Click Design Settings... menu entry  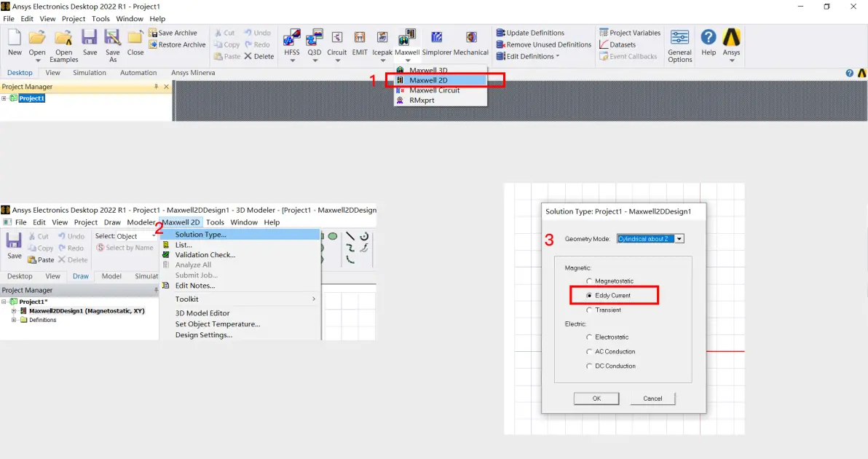pyautogui.click(x=241, y=335)
